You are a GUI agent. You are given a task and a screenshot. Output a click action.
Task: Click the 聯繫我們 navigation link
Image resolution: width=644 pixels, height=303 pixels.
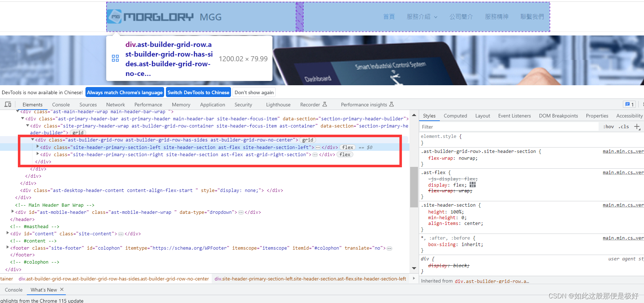tap(532, 17)
